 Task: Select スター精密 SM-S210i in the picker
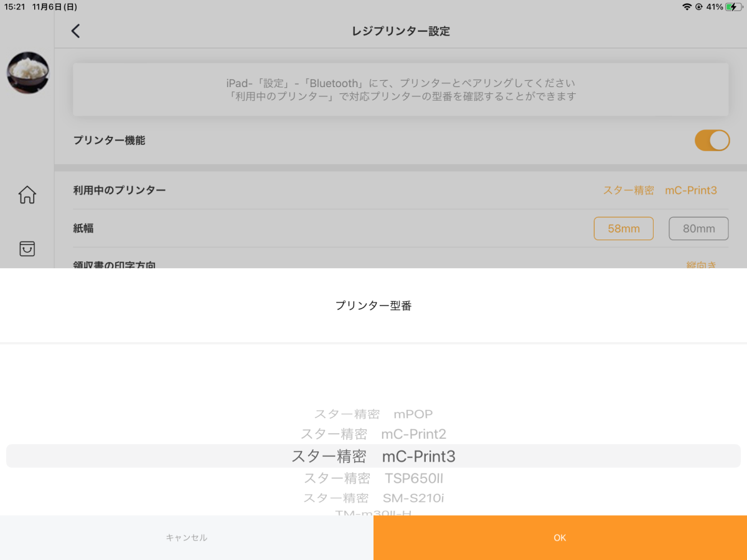tap(374, 498)
